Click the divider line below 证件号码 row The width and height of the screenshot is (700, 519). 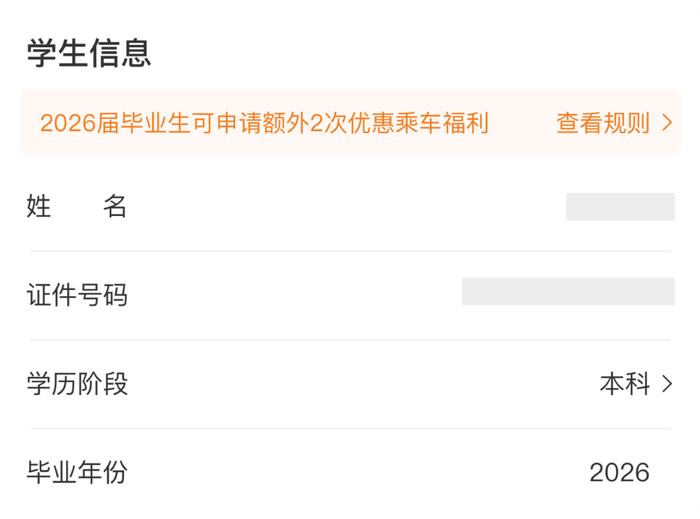tap(350, 340)
